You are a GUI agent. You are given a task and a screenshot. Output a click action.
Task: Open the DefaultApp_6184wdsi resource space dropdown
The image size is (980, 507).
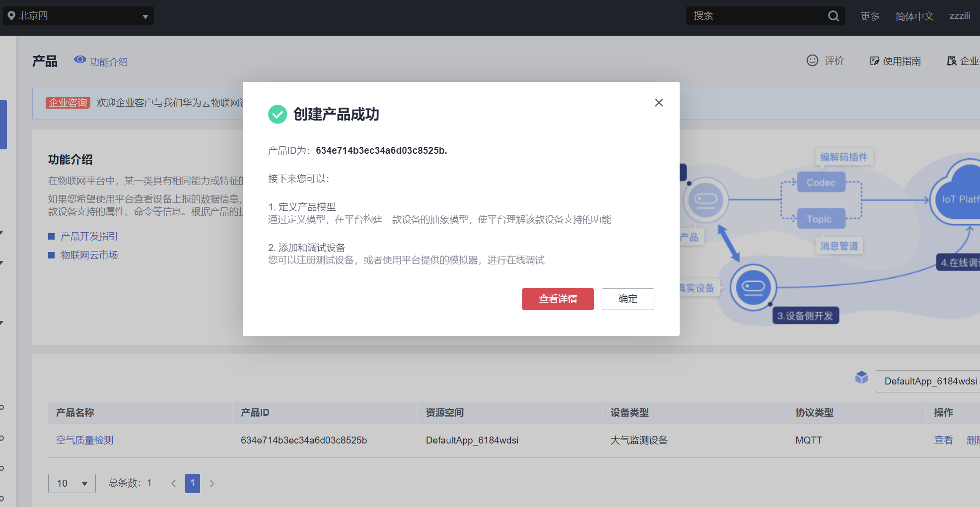pos(928,381)
